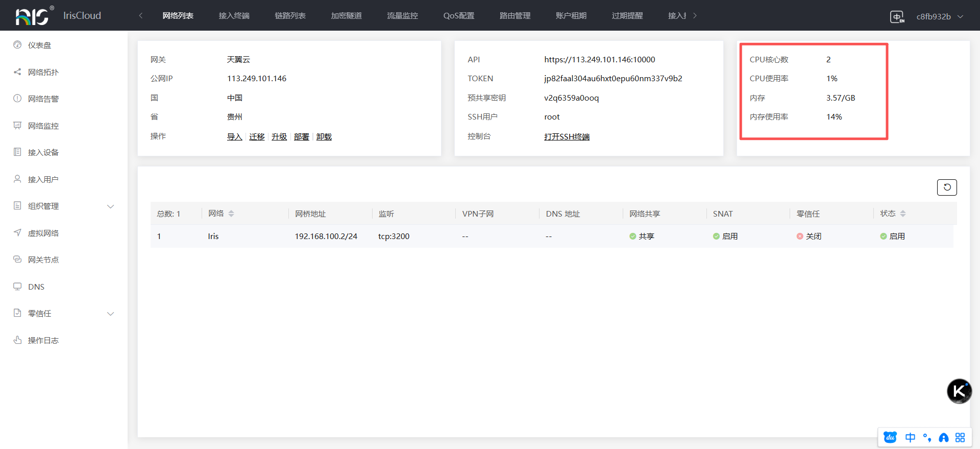Sort the table by 状态 column
This screenshot has width=980, height=449.
(903, 214)
